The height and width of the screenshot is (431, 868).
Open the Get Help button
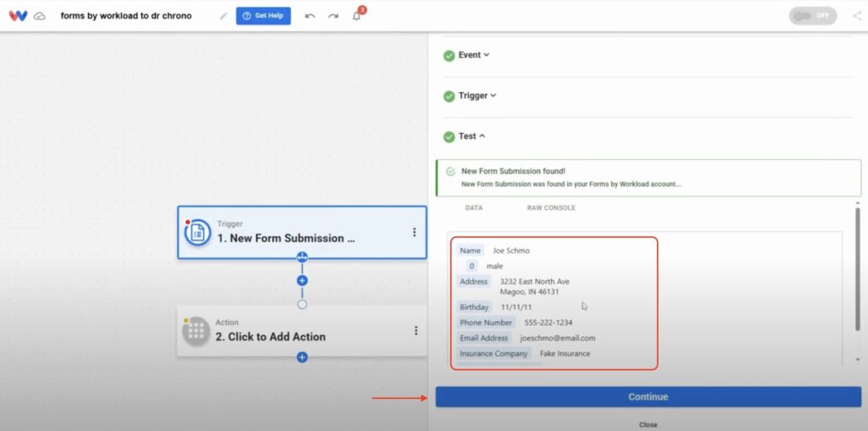264,15
